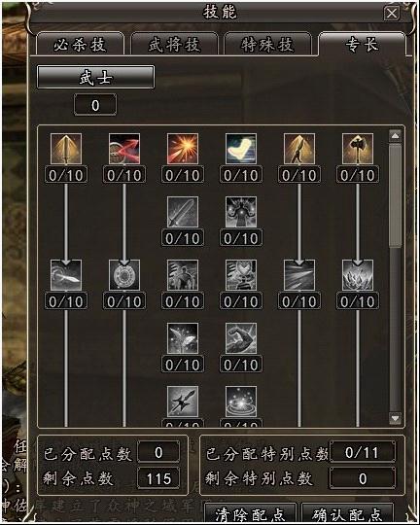This screenshot has width=420, height=525.
Task: Click the 清除配点 button
Action: 250,513
